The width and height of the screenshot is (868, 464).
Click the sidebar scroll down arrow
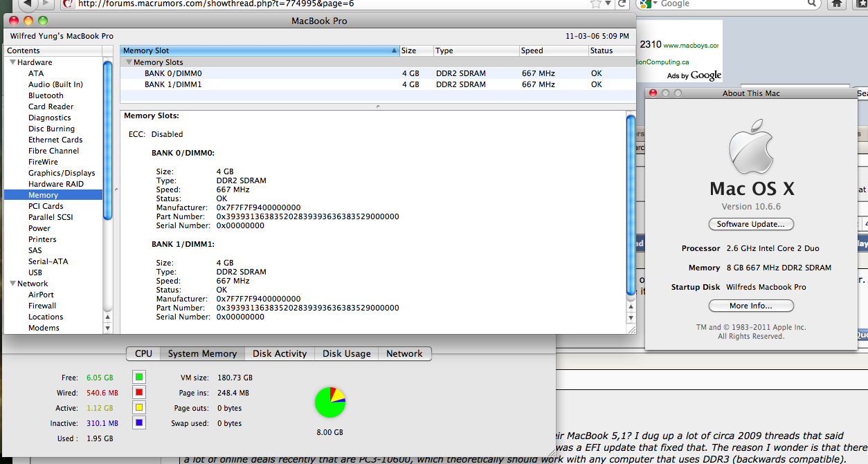[x=107, y=328]
